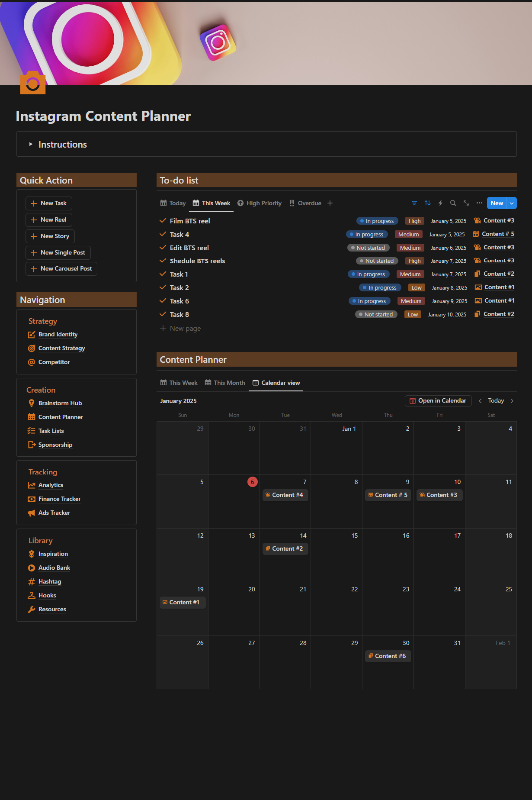Open Content #4 card on January 7
The width and height of the screenshot is (532, 800).
[285, 495]
